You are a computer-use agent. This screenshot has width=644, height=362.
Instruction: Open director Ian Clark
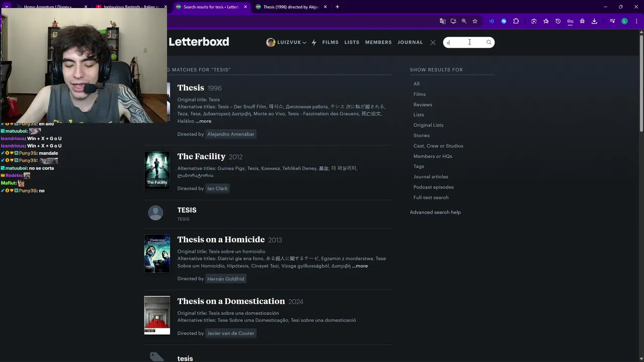[217, 189]
